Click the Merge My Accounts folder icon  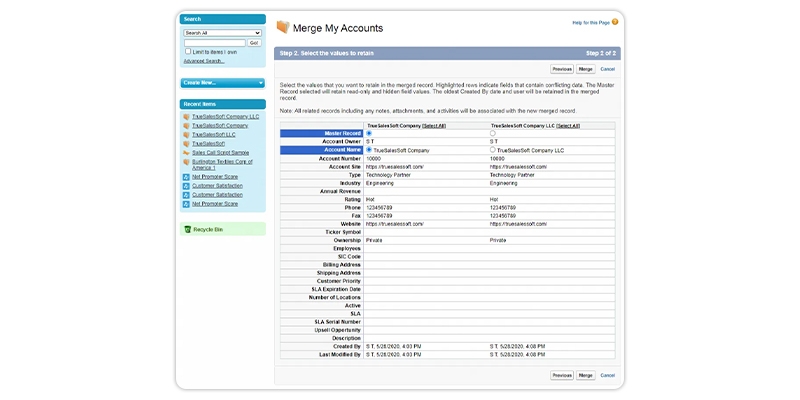click(282, 28)
